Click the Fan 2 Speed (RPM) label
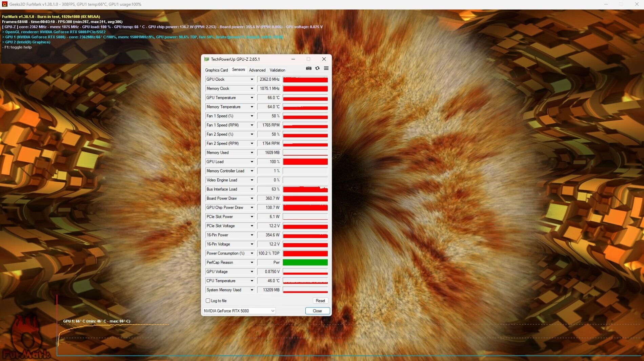Image resolution: width=644 pixels, height=361 pixels. [223, 143]
